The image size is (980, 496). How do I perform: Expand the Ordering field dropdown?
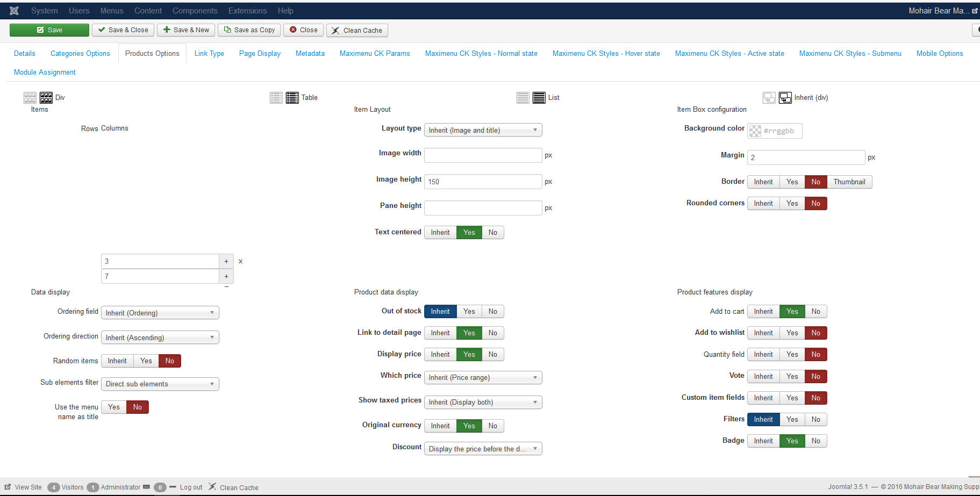[x=160, y=313]
